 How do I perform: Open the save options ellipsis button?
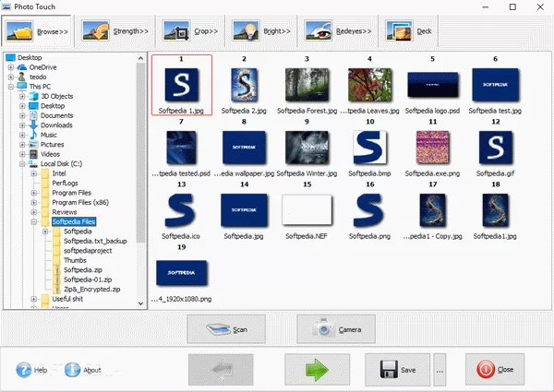click(x=440, y=370)
